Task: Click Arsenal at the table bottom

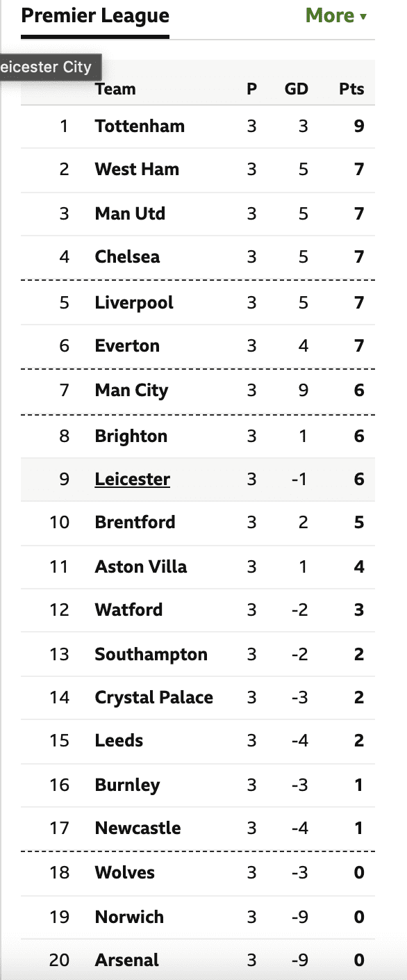Action: (127, 960)
